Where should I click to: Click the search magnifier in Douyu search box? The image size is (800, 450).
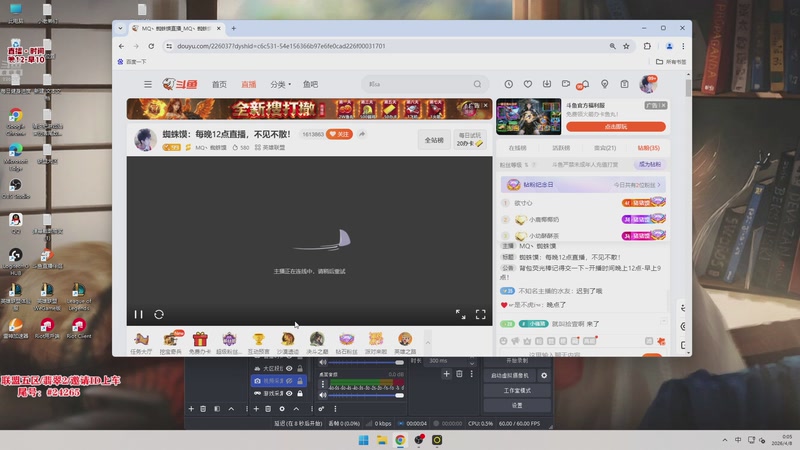pyautogui.click(x=477, y=84)
